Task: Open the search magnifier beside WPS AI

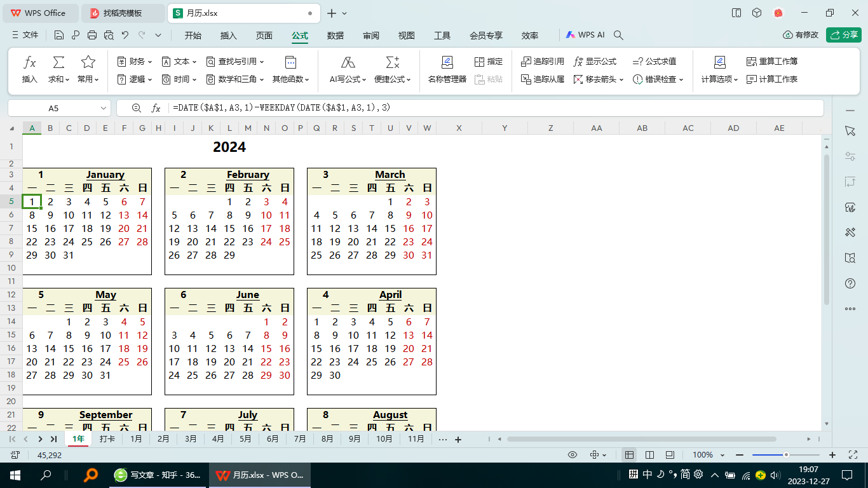Action: (x=618, y=35)
